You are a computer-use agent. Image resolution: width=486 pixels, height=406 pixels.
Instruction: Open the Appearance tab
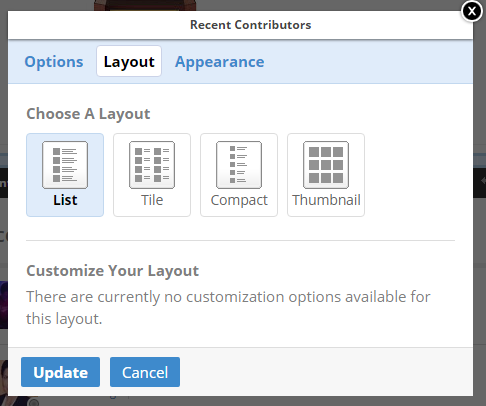220,62
